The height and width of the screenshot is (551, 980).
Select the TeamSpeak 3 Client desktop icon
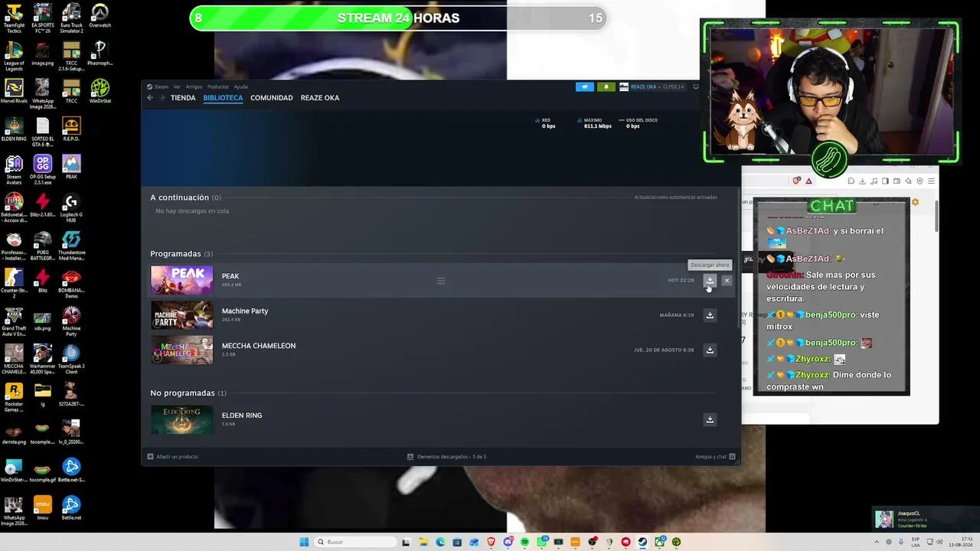tap(71, 358)
